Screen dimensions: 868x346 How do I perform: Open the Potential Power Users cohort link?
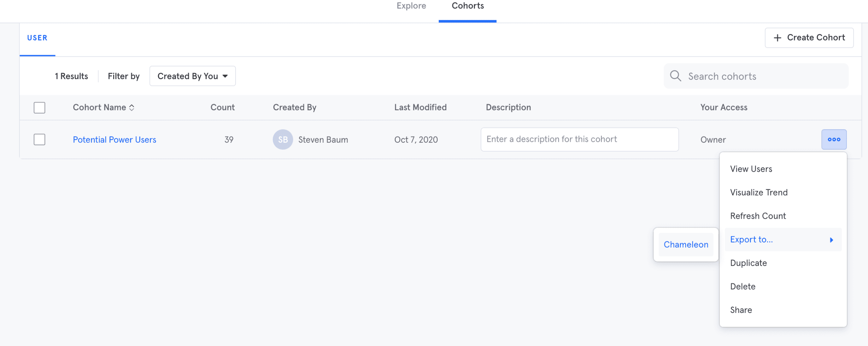[114, 140]
